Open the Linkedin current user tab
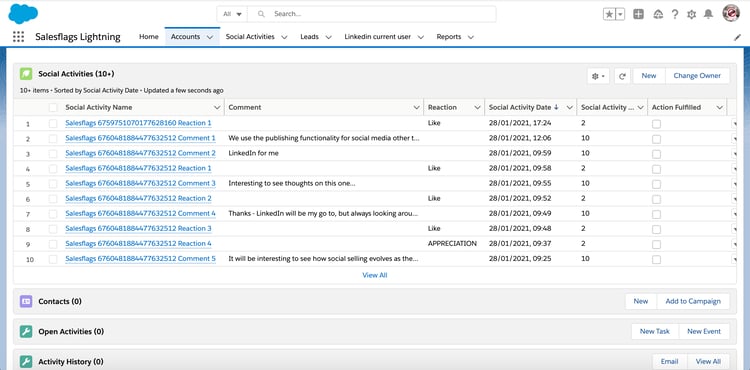Screen dimensions: 750x370 [x=377, y=37]
